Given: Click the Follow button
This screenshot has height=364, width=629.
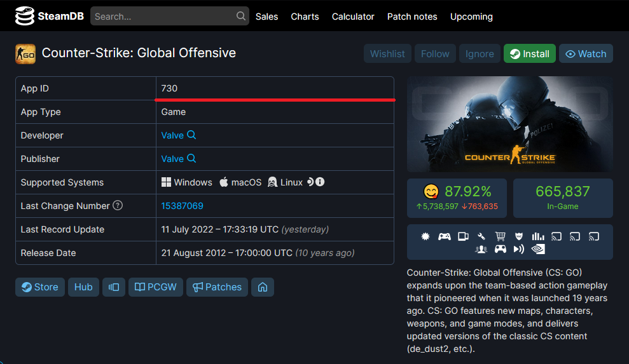Looking at the screenshot, I should [x=435, y=54].
